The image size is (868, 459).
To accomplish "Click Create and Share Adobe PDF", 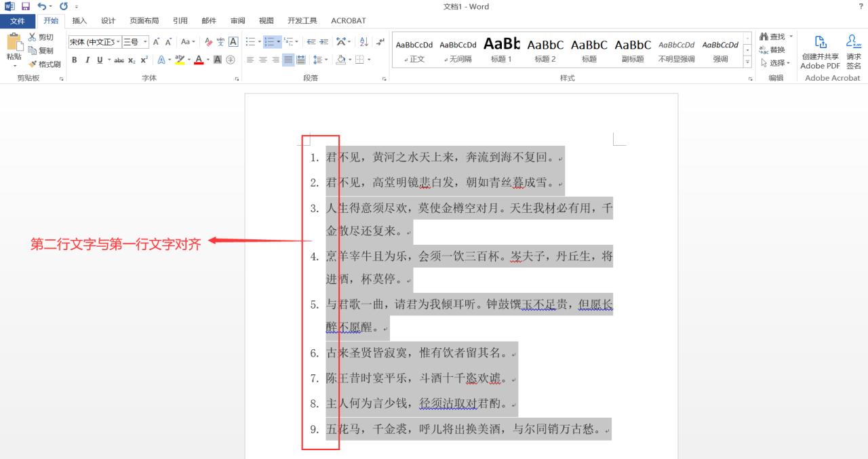I will click(820, 52).
